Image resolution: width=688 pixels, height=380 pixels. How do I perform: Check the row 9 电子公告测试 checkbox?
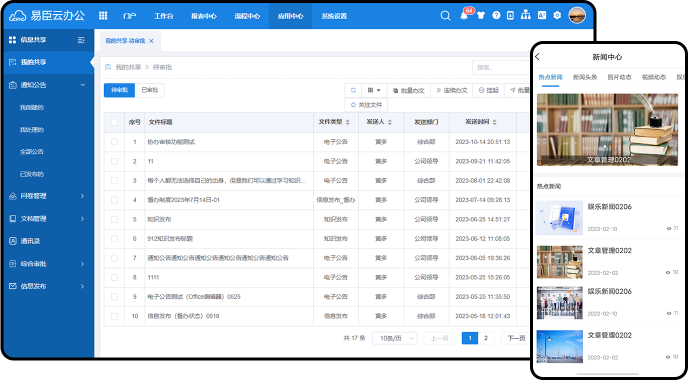coord(115,297)
